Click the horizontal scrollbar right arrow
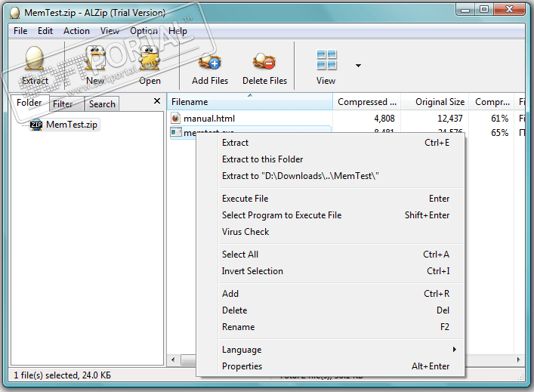This screenshot has height=392, width=534. pyautogui.click(x=518, y=360)
